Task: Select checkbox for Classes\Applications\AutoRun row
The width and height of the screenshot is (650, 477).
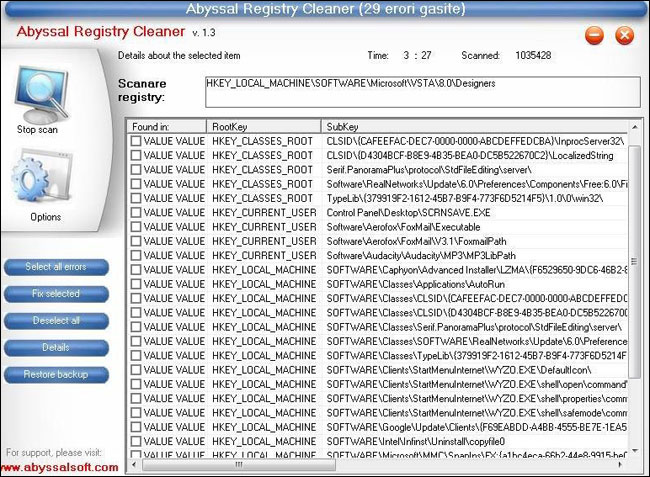Action: (136, 284)
